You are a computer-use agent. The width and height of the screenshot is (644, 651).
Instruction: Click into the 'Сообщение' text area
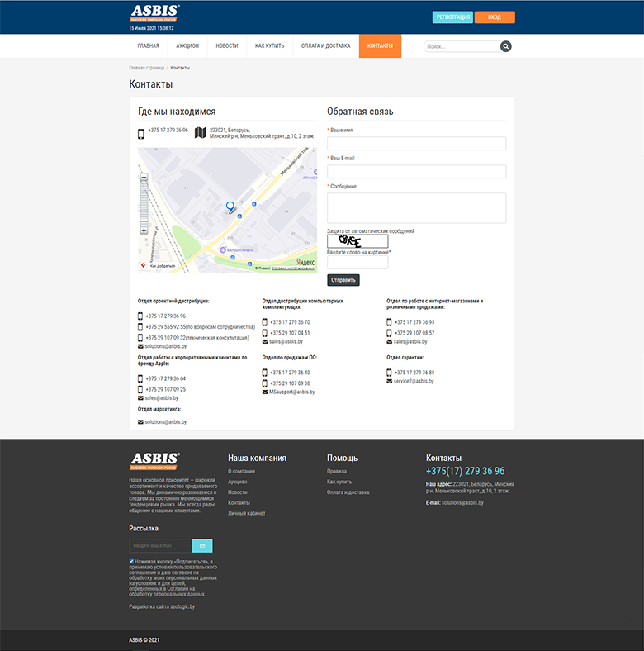coord(416,207)
